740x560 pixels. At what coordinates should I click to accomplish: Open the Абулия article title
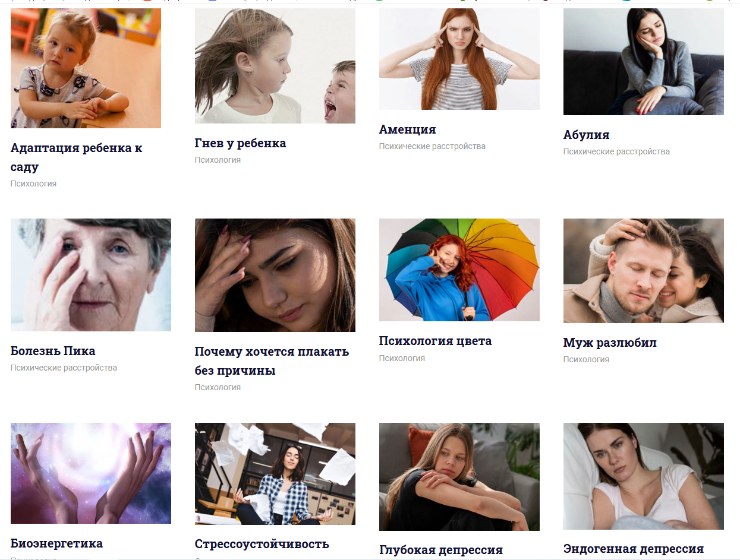[586, 135]
